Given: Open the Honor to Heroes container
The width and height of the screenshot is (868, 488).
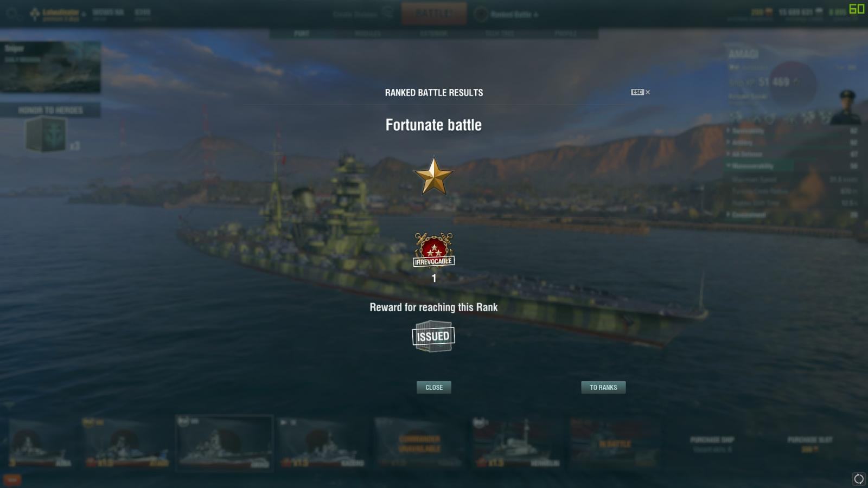Looking at the screenshot, I should click(46, 134).
